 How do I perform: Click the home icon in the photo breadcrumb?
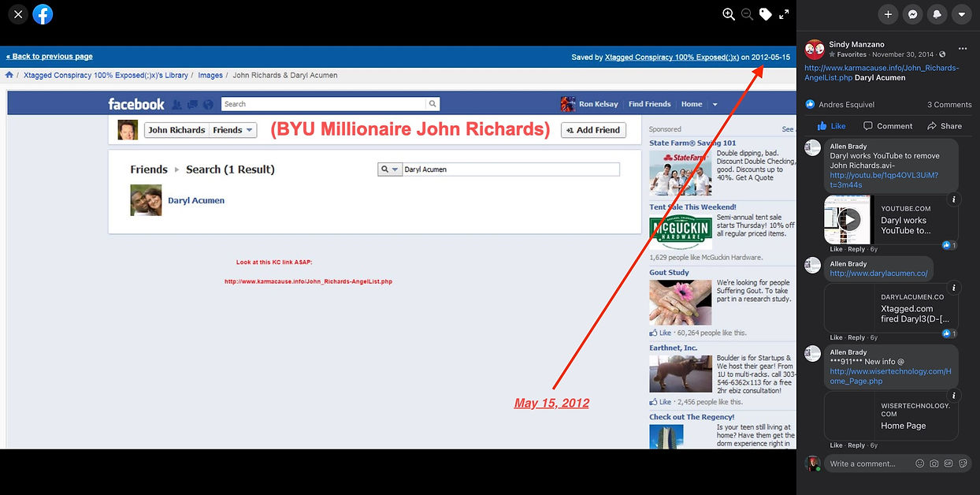(9, 75)
